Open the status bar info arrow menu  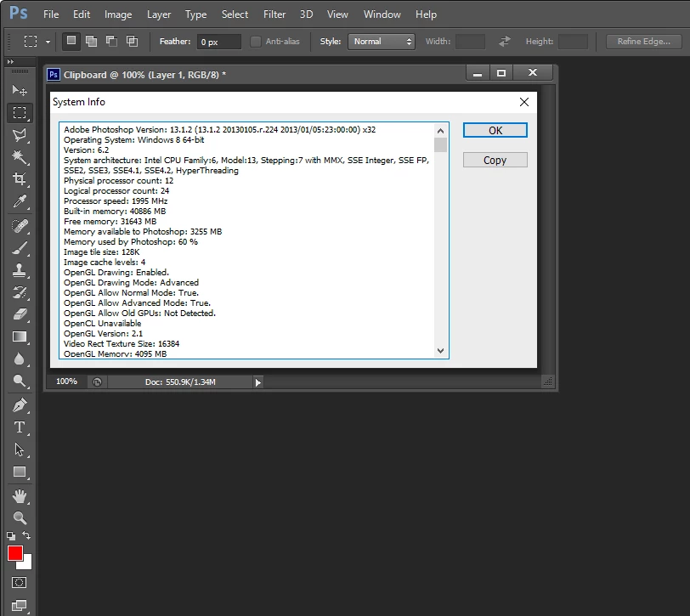(257, 382)
